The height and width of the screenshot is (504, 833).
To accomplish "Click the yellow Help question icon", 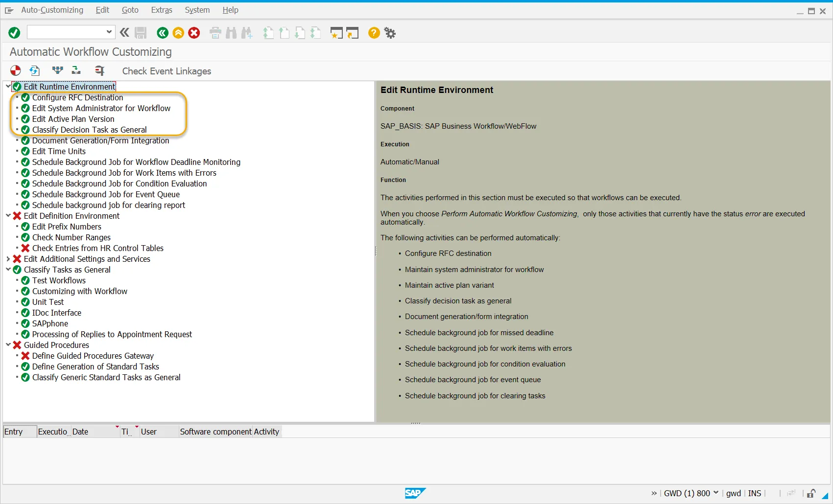I will [x=374, y=33].
